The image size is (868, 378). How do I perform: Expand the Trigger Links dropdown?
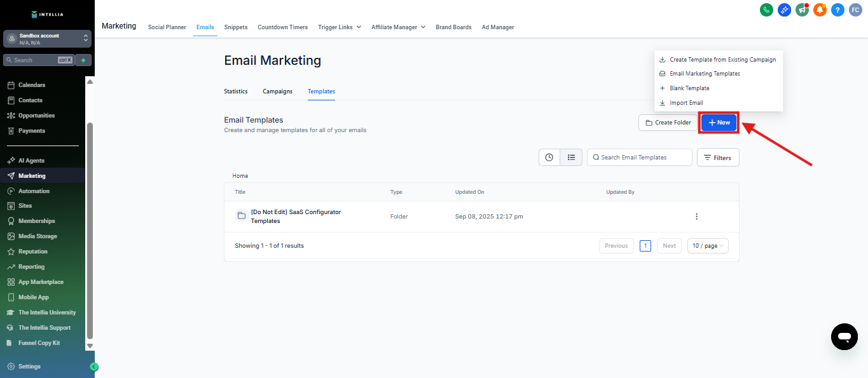coord(340,27)
